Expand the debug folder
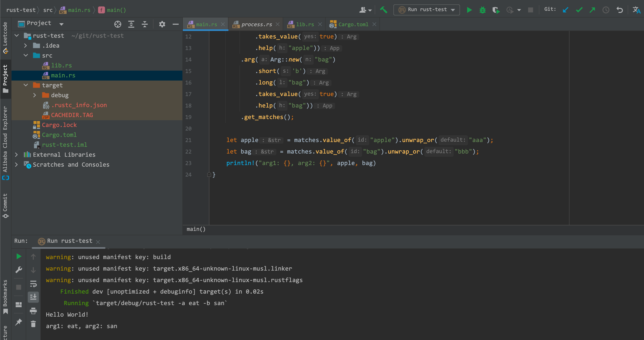This screenshot has width=644, height=340. pos(35,95)
